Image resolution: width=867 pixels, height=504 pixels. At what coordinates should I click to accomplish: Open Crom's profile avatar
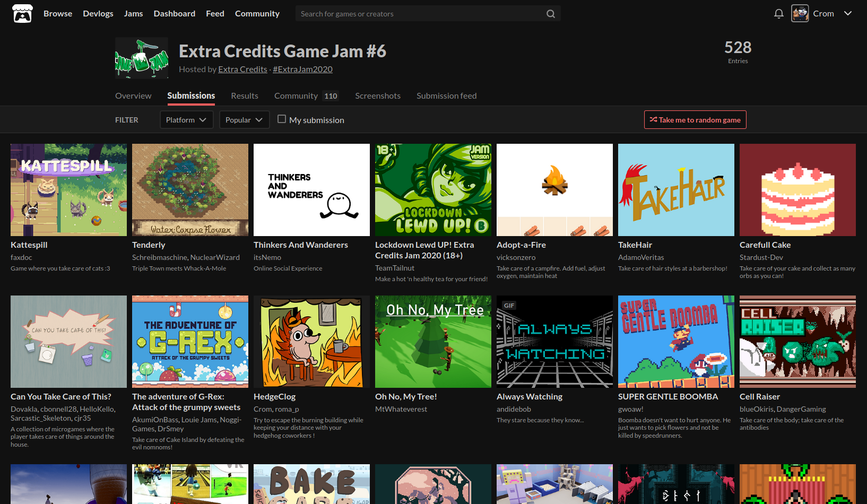(x=800, y=13)
